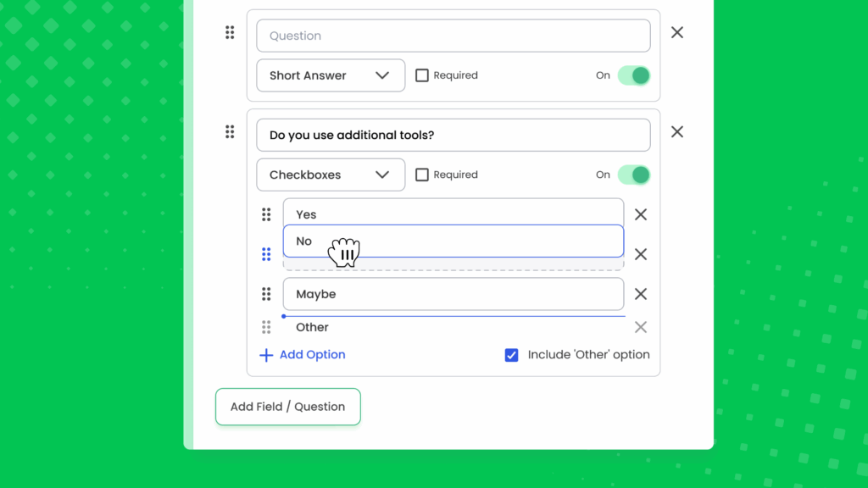Remove the Yes option using its X icon
868x488 pixels.
click(x=641, y=214)
